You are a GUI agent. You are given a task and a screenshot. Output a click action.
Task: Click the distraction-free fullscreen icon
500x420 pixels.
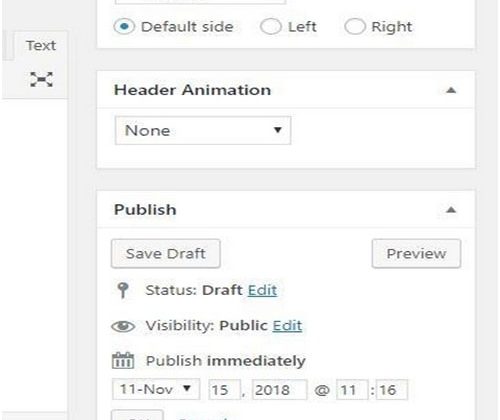coord(41,79)
